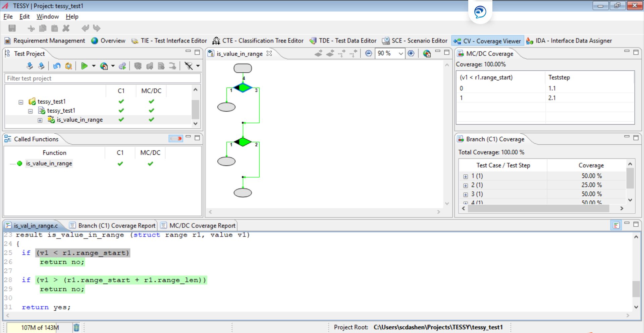Open the Help menu
The height and width of the screenshot is (333, 644).
[72, 16]
